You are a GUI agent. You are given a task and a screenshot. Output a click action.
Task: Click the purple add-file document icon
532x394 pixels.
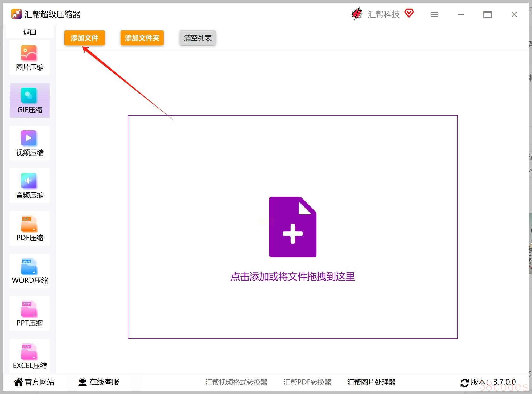[x=293, y=227]
